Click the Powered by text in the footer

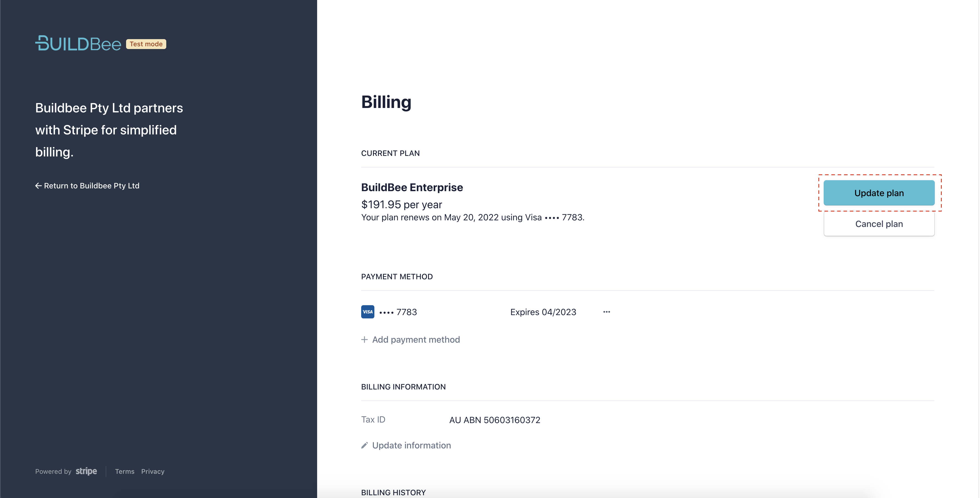coord(53,471)
